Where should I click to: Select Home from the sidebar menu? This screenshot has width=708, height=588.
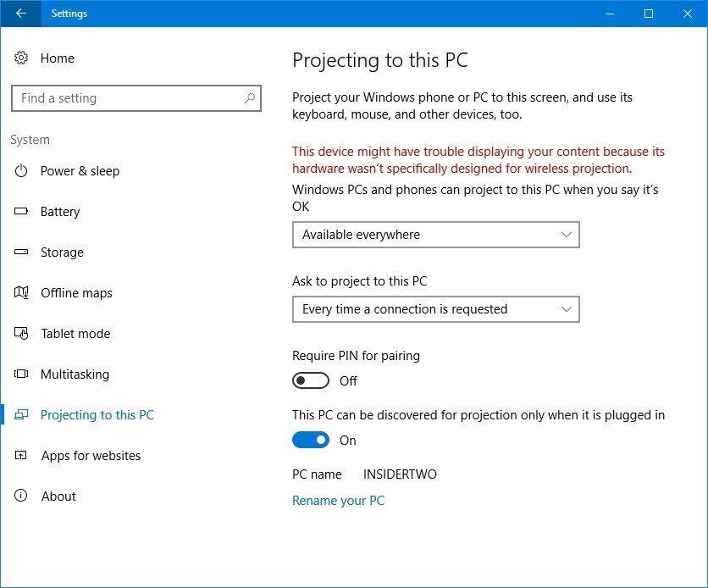coord(57,58)
